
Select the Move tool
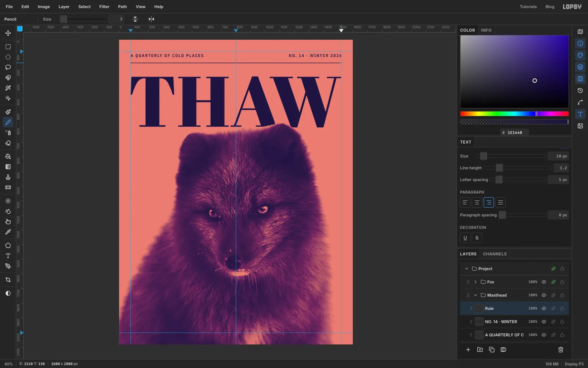(8, 33)
